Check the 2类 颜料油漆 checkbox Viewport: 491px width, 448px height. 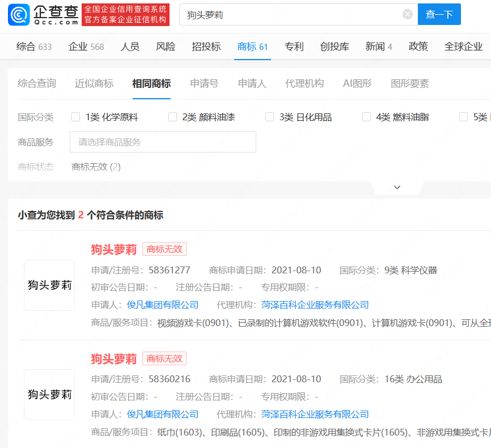[172, 117]
